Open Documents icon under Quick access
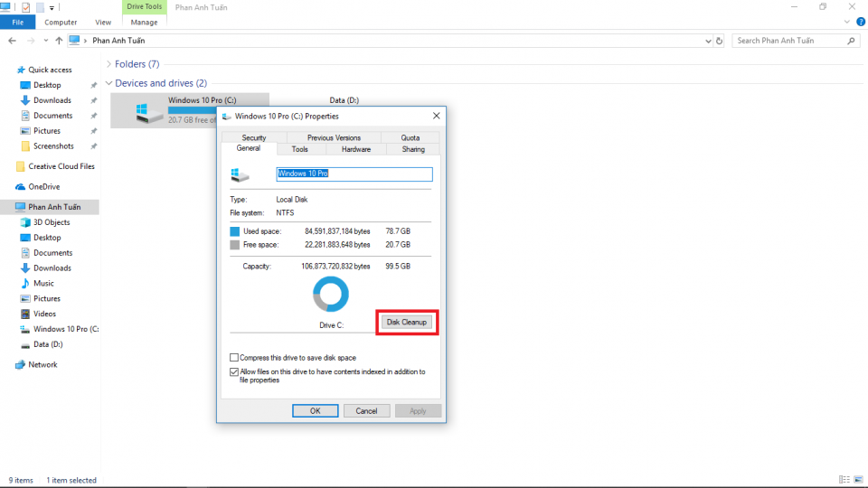Viewport: 868px width, 488px height. (25, 116)
